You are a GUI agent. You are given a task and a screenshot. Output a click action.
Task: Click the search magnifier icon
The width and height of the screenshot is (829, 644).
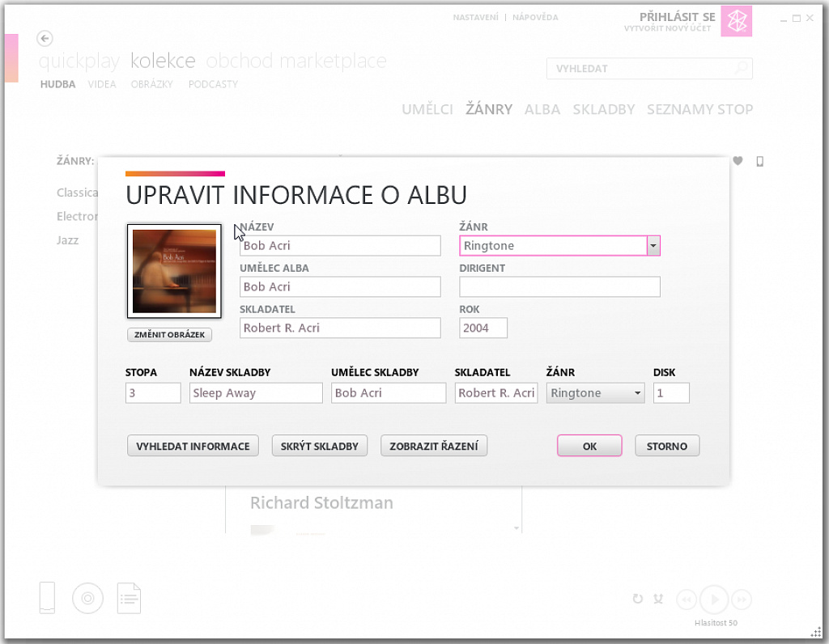tap(742, 68)
